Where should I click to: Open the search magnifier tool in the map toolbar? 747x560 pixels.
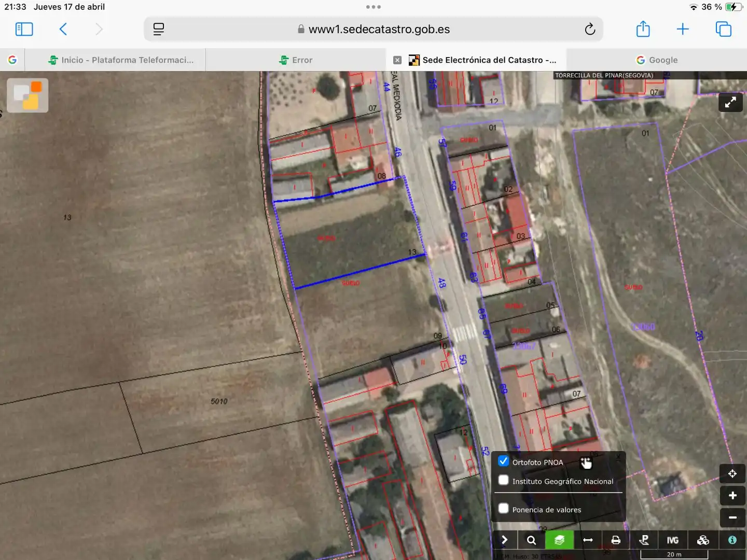[x=531, y=540]
